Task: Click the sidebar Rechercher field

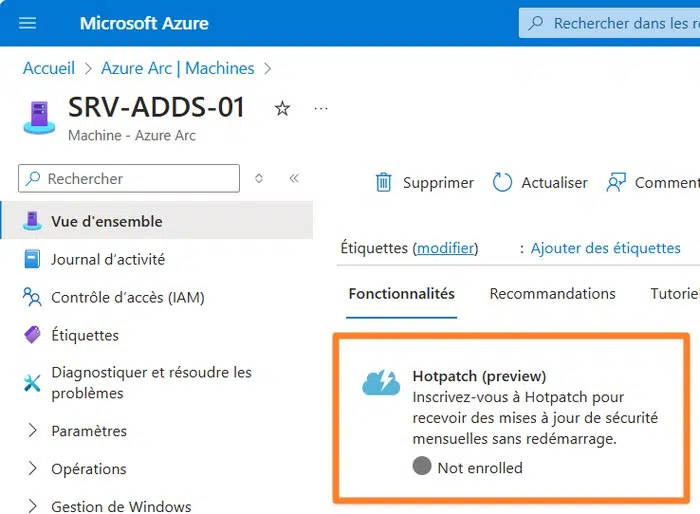Action: click(130, 179)
